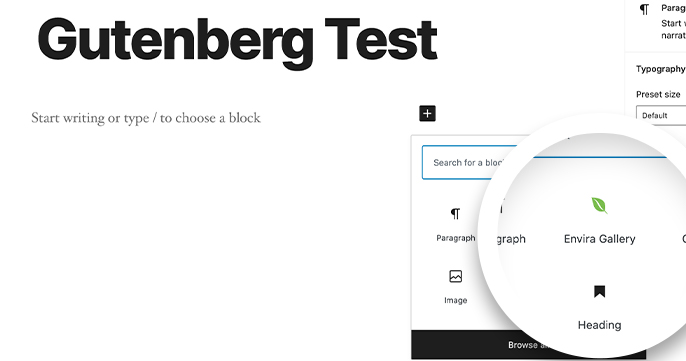Viewport: 686px width, 361px height.
Task: Collapse the Typography panel section
Action: pos(661,69)
